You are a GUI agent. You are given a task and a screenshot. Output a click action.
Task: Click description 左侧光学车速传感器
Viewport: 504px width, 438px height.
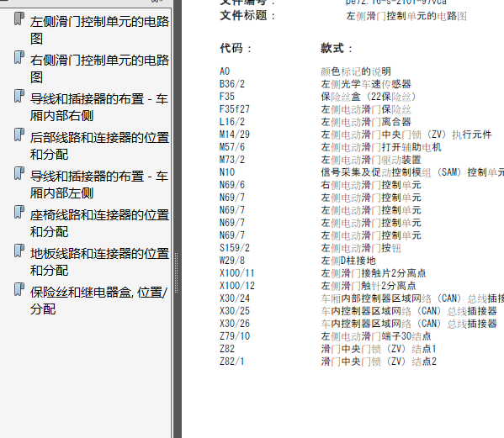point(366,84)
